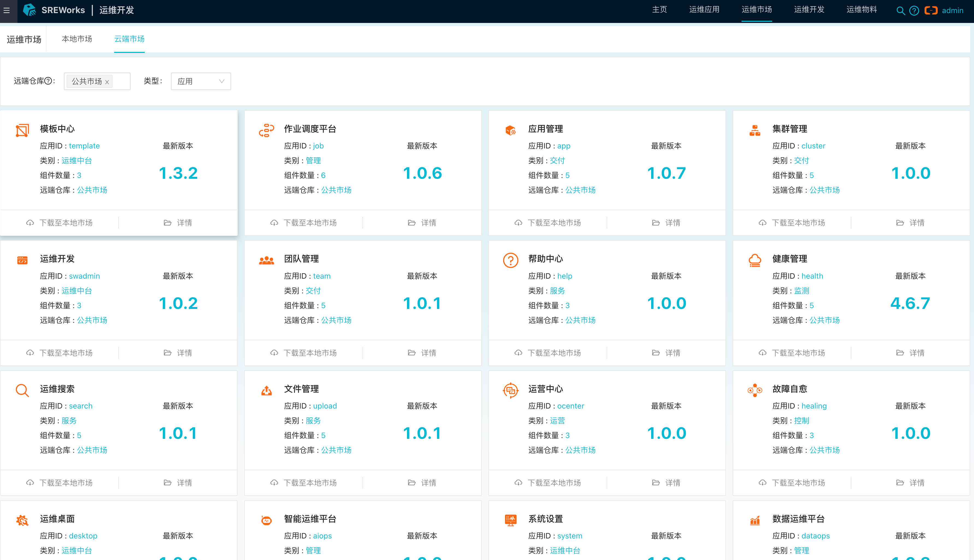Viewport: 974px width, 560px height.
Task: Click the hamburger menu icon at top-left
Action: tap(7, 10)
